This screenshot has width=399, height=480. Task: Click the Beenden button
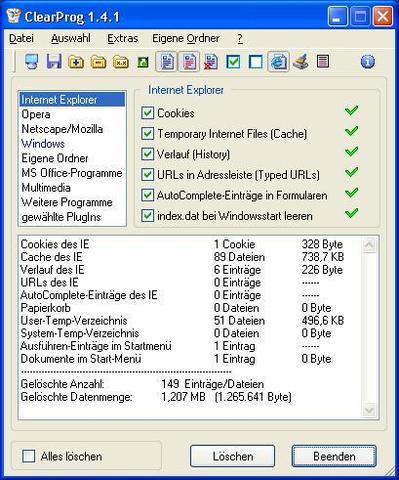[x=334, y=456]
